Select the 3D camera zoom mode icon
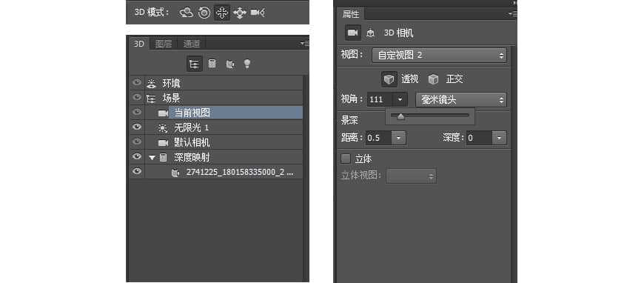The width and height of the screenshot is (644, 283). (258, 13)
